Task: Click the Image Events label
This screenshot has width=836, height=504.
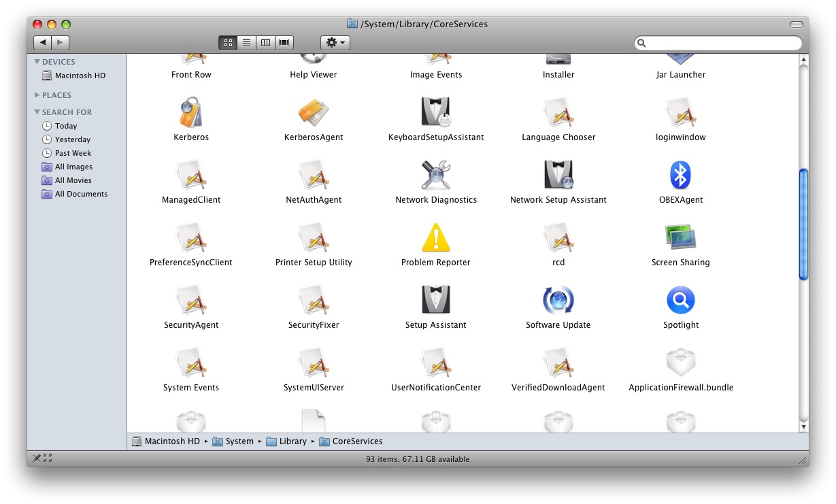Action: click(436, 75)
